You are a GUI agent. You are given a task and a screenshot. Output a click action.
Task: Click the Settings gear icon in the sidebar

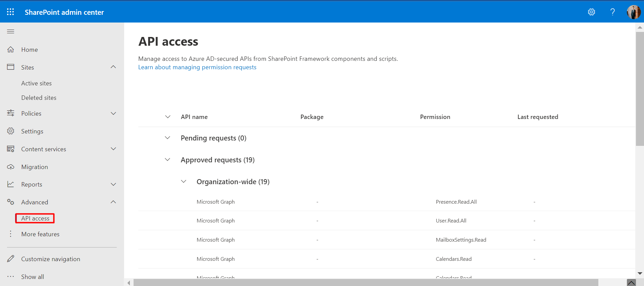click(x=11, y=131)
